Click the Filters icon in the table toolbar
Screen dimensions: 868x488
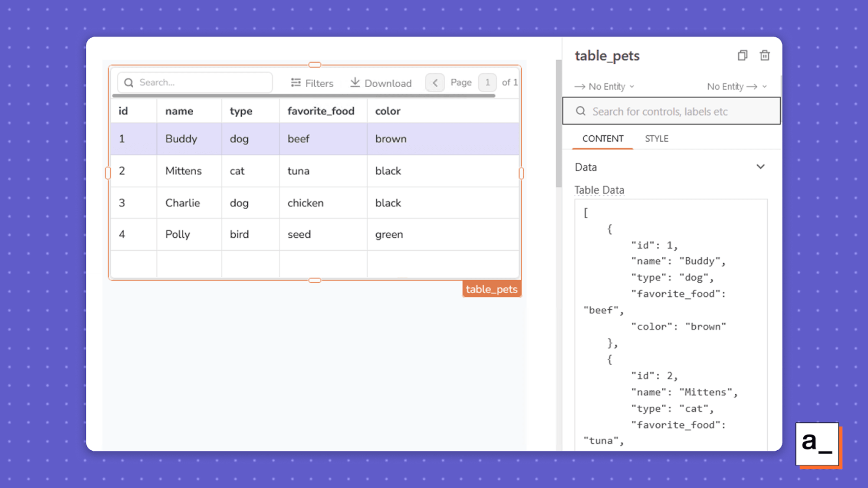[x=296, y=82]
